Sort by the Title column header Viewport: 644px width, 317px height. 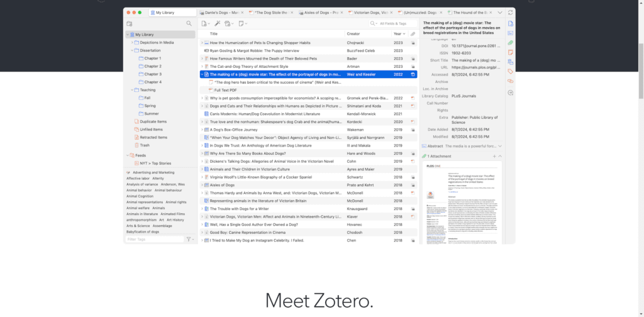pos(272,34)
